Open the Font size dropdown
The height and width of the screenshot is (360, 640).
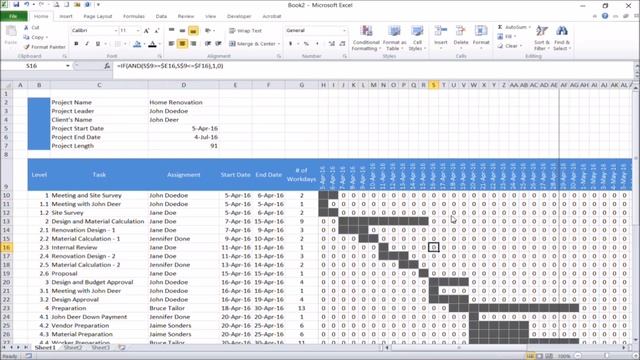click(138, 31)
